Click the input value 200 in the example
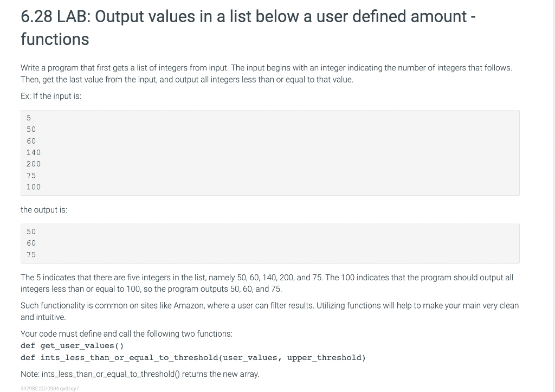 coord(34,164)
